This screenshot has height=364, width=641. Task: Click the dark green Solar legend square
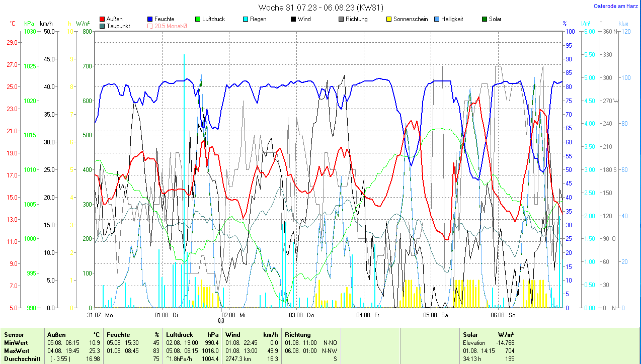click(x=485, y=20)
